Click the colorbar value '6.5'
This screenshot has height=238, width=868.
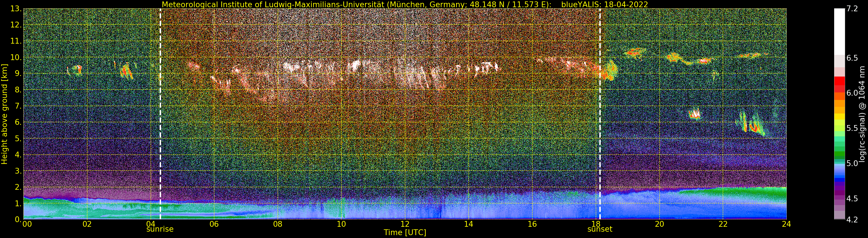[x=852, y=58]
